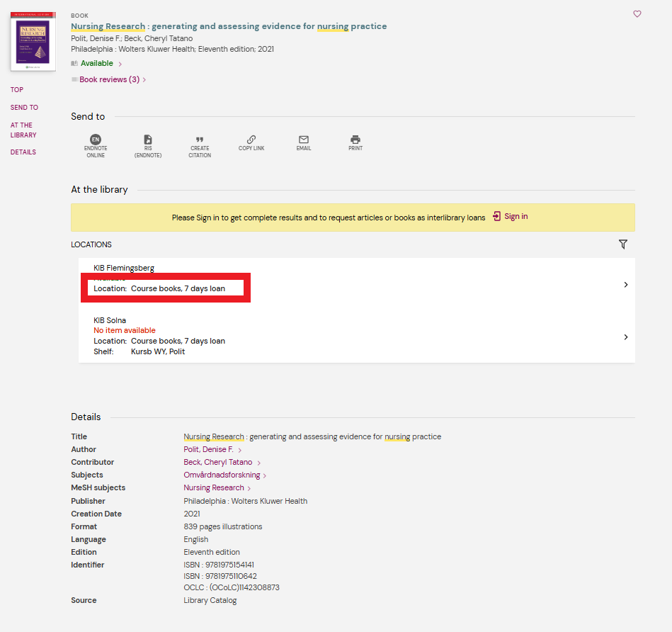Jump to TOP section
The height and width of the screenshot is (632, 672).
(x=17, y=89)
